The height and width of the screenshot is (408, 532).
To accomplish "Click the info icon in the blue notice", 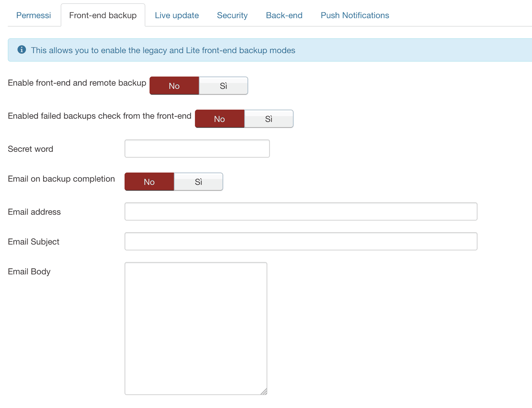I will coord(22,50).
